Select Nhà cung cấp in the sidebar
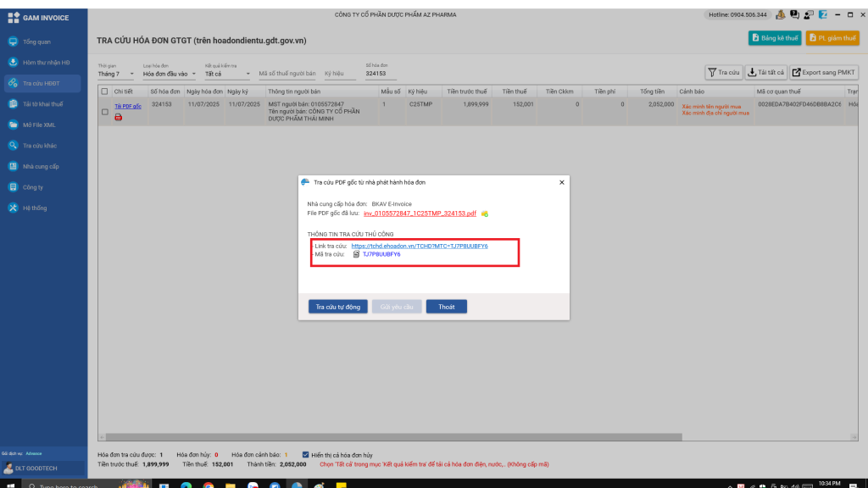 [41, 166]
